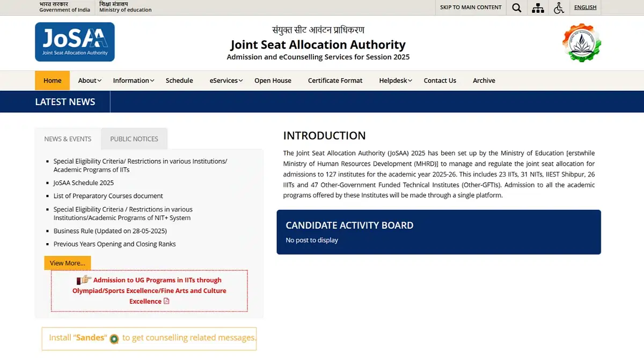The image size is (644, 358).
Task: Click Skip to Main Content link
Action: (x=471, y=8)
